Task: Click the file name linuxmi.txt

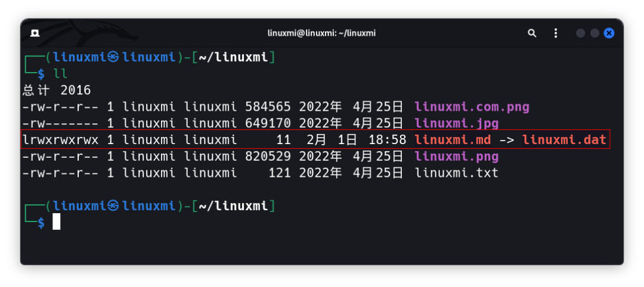Action: (x=457, y=173)
